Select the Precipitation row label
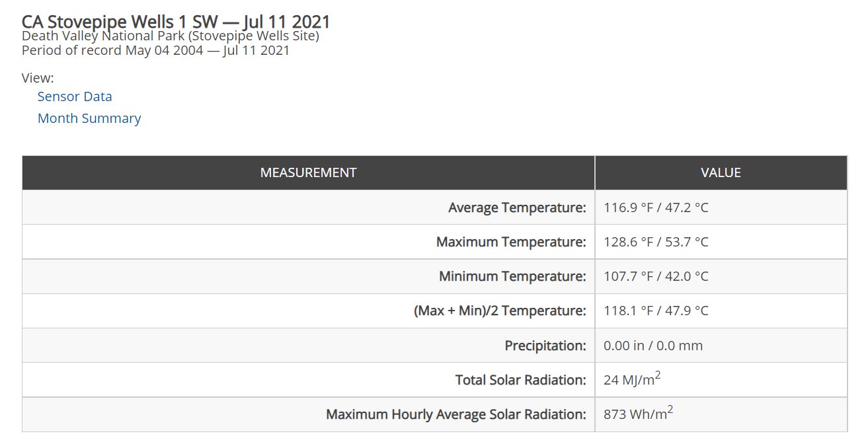The image size is (868, 448). pos(545,345)
